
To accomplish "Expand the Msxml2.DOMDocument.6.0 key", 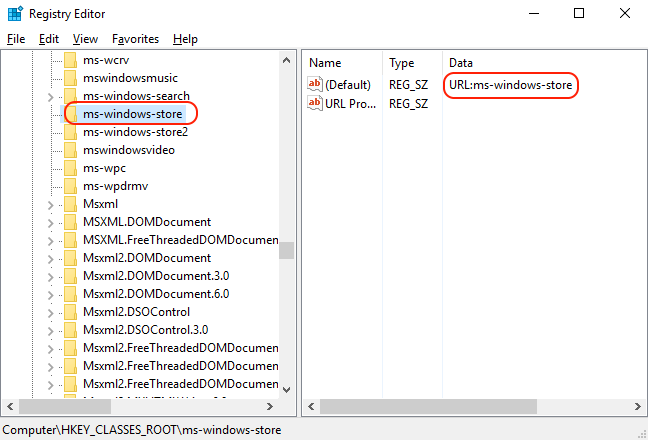I will click(x=50, y=295).
